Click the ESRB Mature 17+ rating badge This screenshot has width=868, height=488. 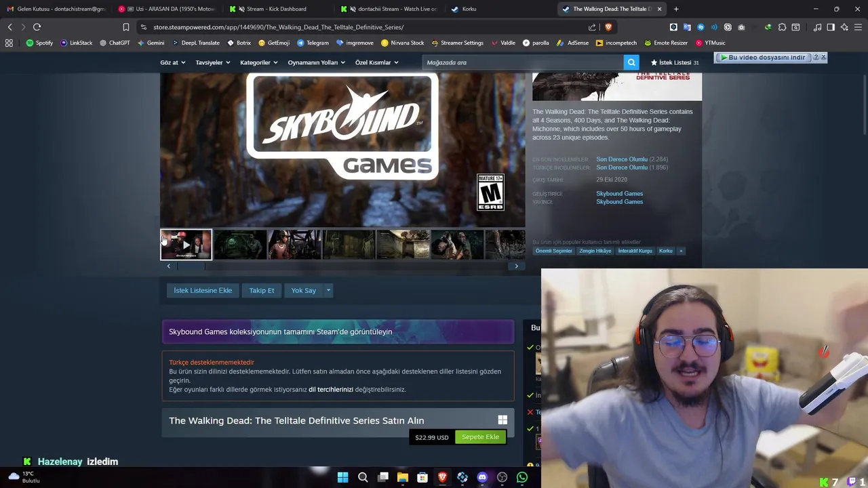pos(490,192)
